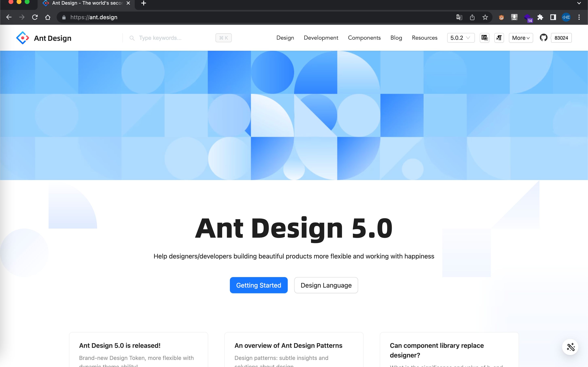Image resolution: width=588 pixels, height=367 pixels.
Task: Click the browser home icon
Action: click(48, 17)
